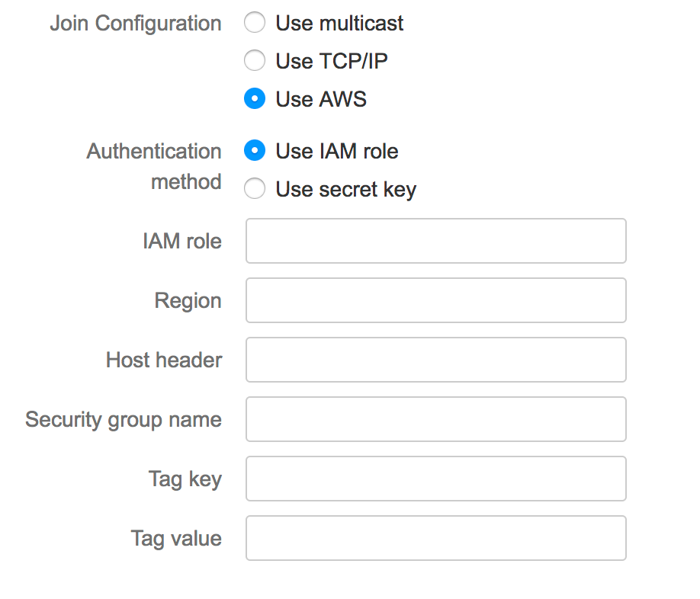Click the Join Configuration label
700x599 pixels.
pos(136,24)
